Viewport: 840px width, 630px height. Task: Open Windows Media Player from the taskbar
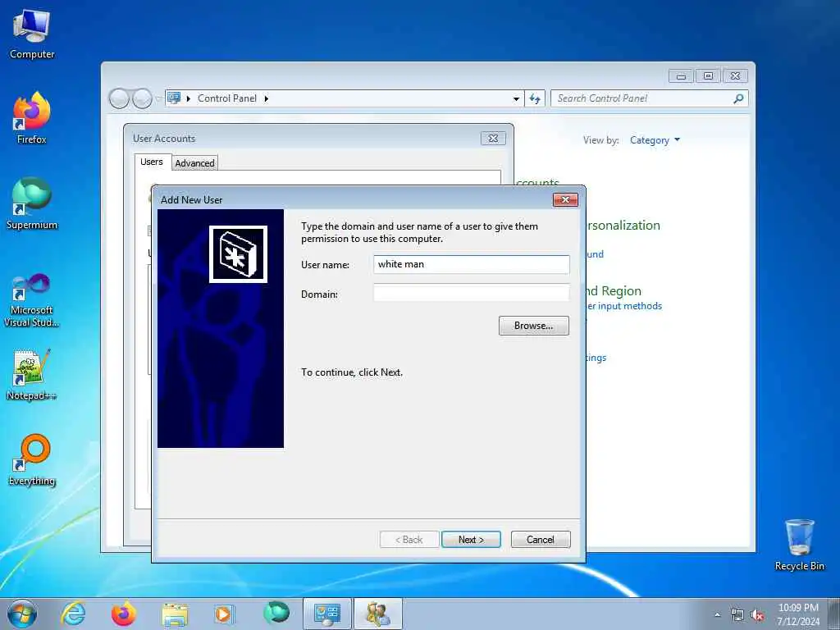pyautogui.click(x=224, y=614)
